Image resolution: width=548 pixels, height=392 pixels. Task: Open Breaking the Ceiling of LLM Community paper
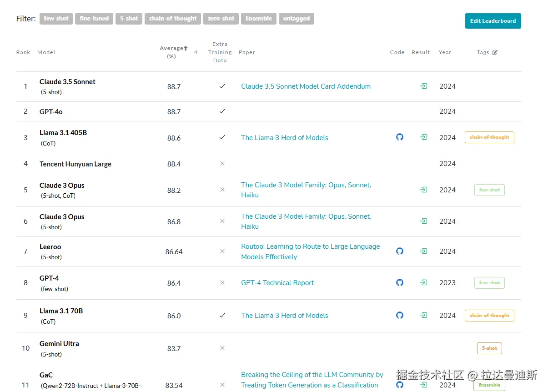312,380
